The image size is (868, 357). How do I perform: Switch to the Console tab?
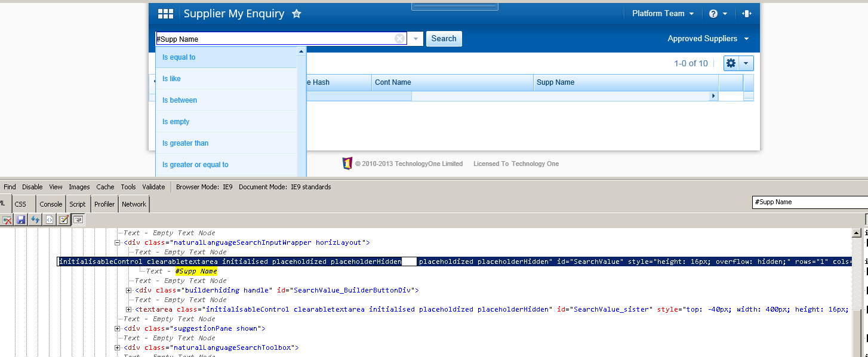point(51,204)
